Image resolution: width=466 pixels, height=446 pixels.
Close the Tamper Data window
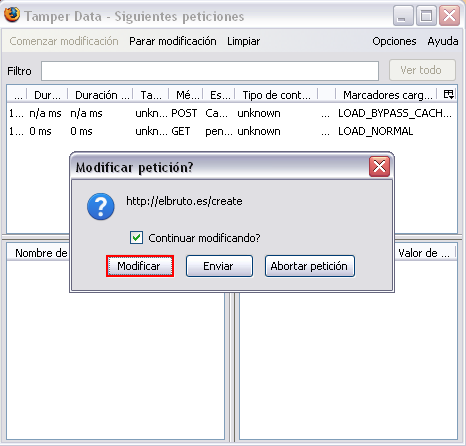coord(449,15)
